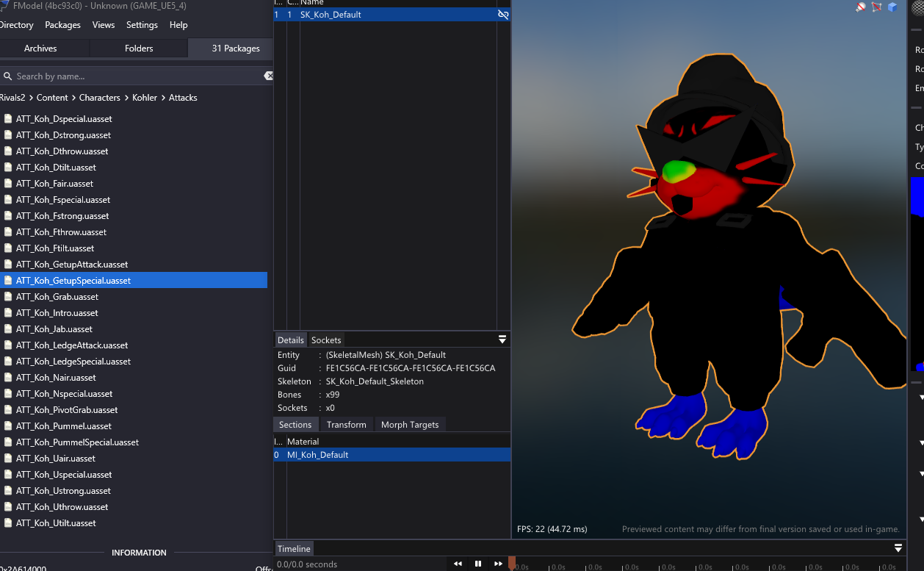Open the Settings menu

click(142, 25)
